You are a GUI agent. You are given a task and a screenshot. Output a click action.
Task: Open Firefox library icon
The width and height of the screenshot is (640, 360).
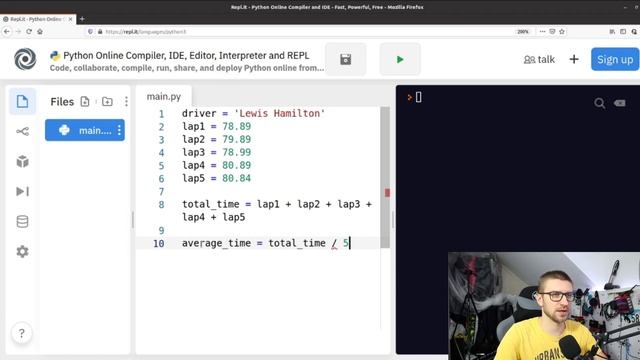(612, 31)
